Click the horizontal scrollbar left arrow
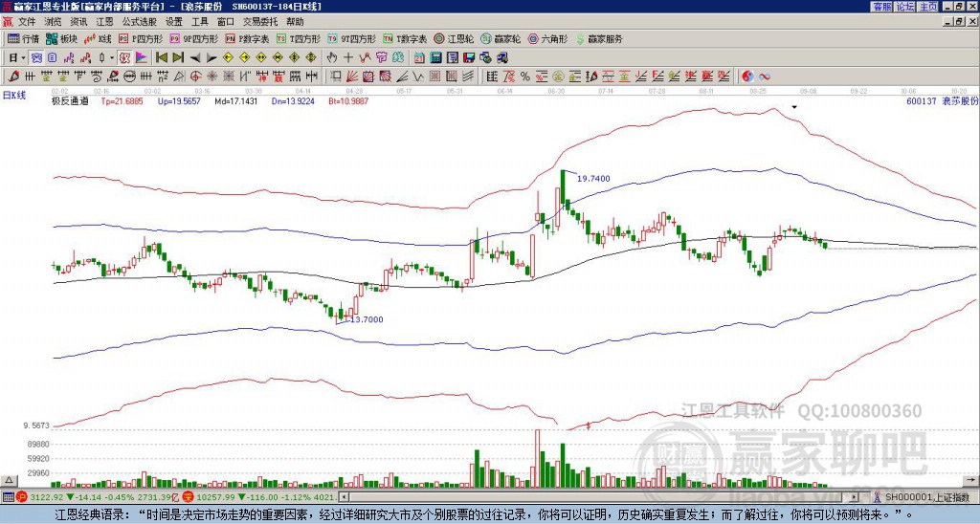 pos(344,497)
